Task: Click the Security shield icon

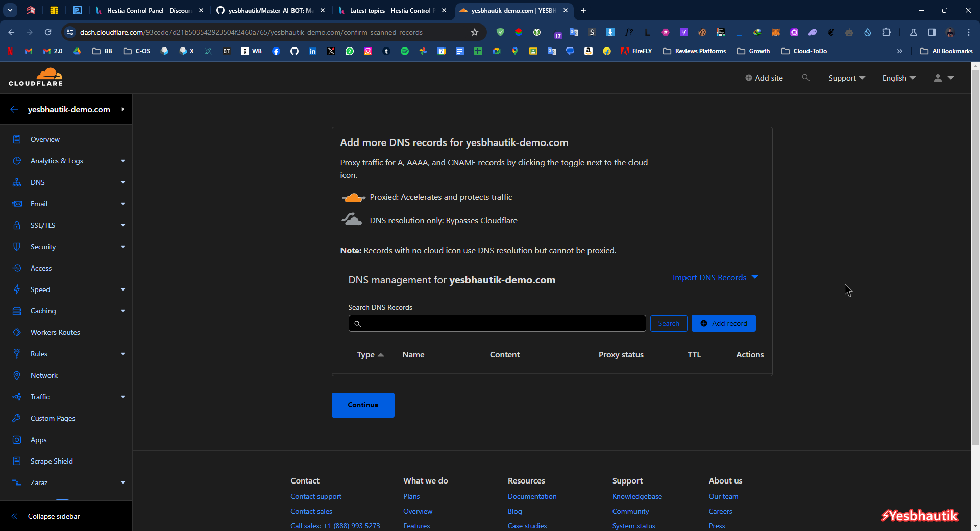Action: click(x=17, y=247)
